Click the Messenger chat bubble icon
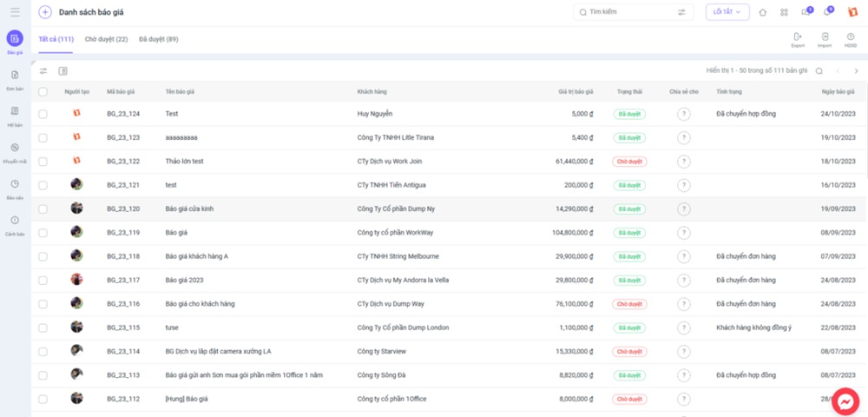 tap(845, 401)
